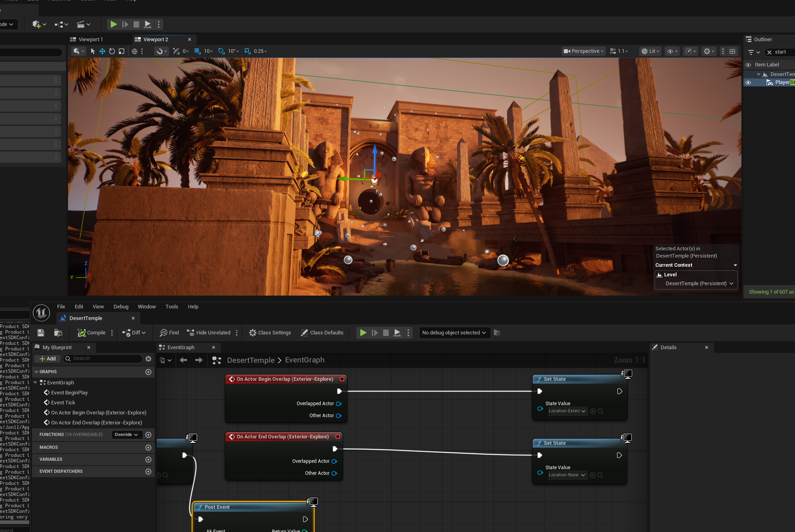This screenshot has width=795, height=532.
Task: Click the add new variable plus icon
Action: (148, 460)
